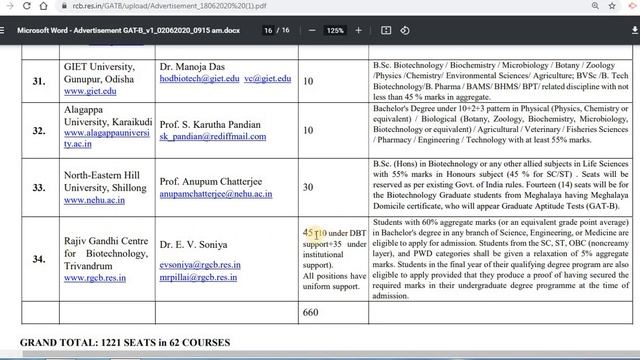Image resolution: width=640 pixels, height=360 pixels.
Task: Click 'Prof. Anupum Chatterjee' name
Action: pos(211,181)
